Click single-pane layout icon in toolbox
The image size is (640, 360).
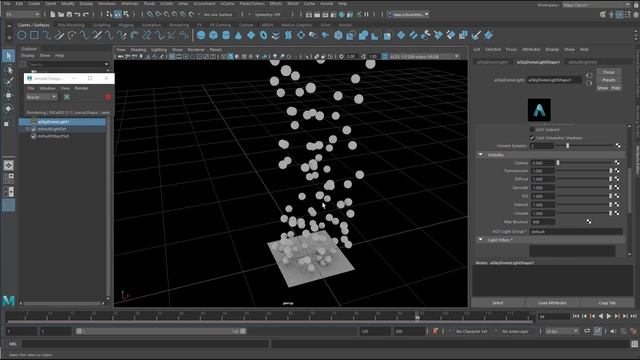pyautogui.click(x=9, y=165)
